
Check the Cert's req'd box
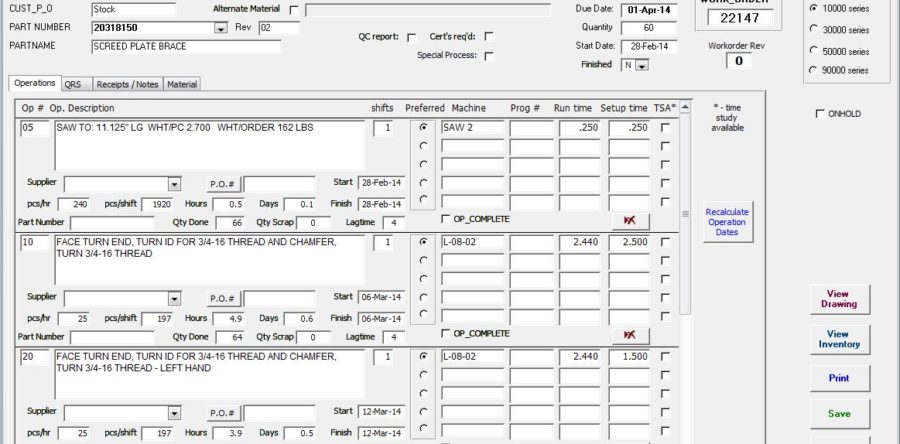pyautogui.click(x=488, y=37)
